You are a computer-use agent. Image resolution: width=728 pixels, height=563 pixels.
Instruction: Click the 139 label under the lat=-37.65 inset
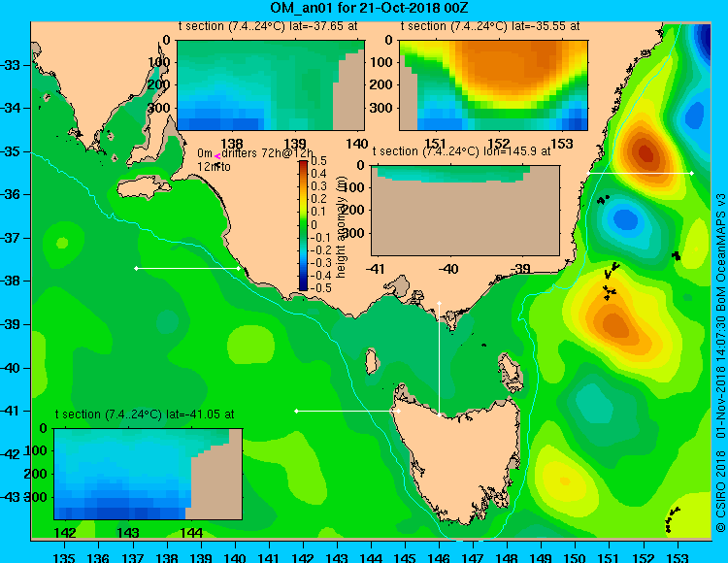295,144
